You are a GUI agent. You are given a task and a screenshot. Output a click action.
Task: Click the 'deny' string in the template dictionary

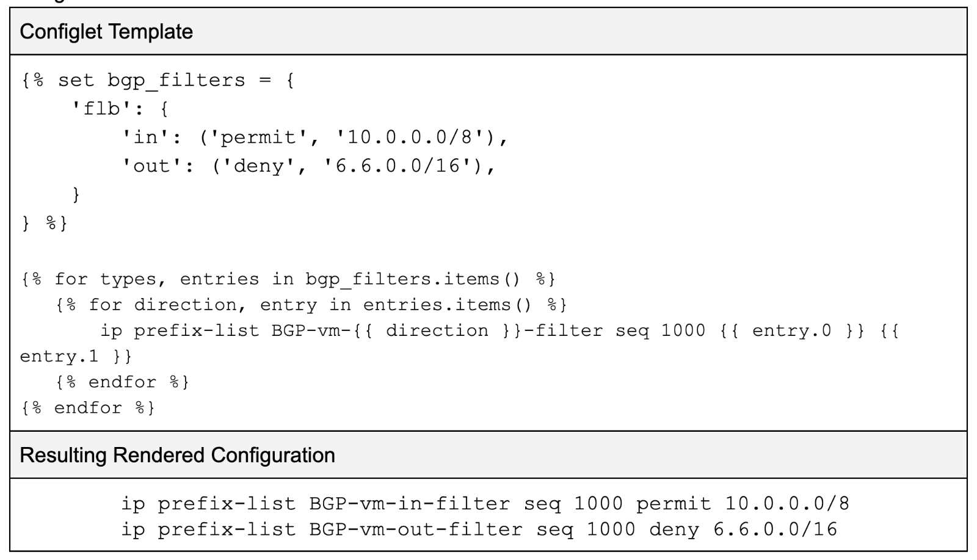pos(257,165)
